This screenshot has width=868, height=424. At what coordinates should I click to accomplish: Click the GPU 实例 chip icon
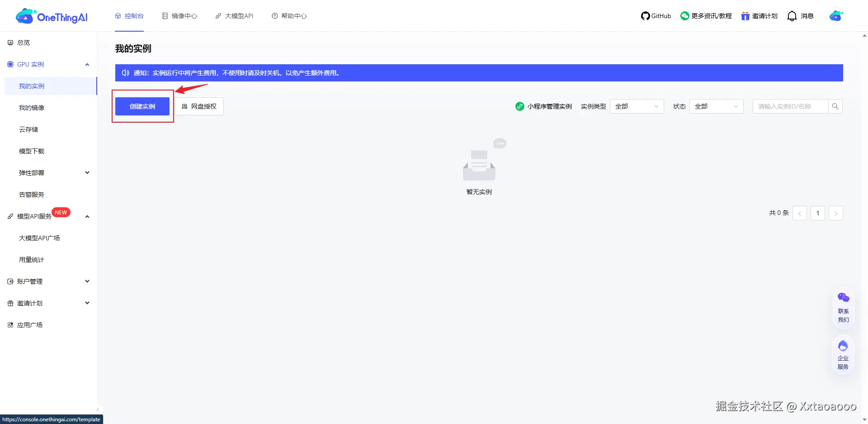[x=10, y=64]
